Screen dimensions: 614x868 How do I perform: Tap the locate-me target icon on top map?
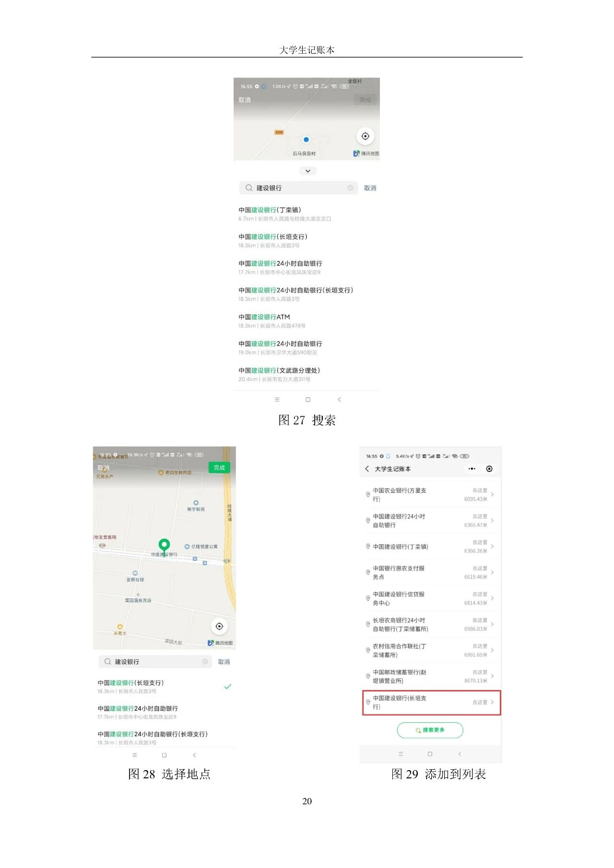coord(365,136)
